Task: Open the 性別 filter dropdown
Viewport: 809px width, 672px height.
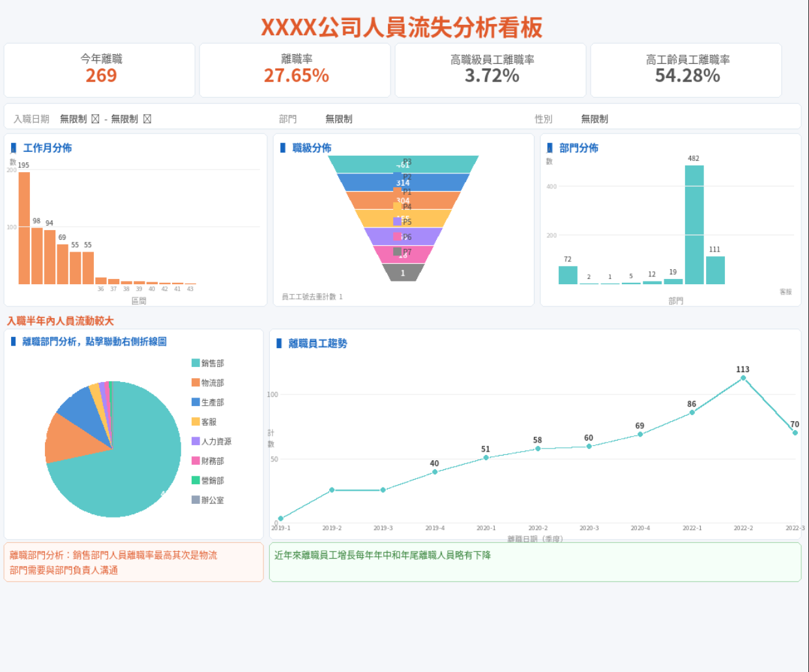Action: tap(595, 119)
